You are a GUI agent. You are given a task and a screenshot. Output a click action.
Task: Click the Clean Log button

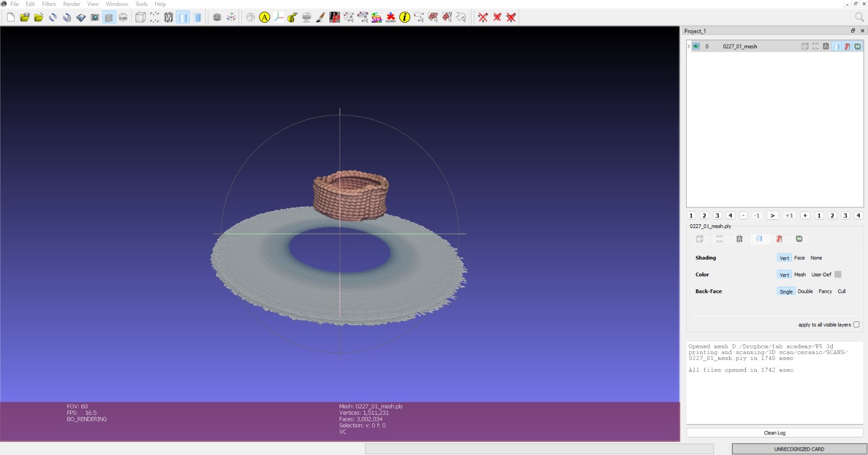tap(775, 433)
